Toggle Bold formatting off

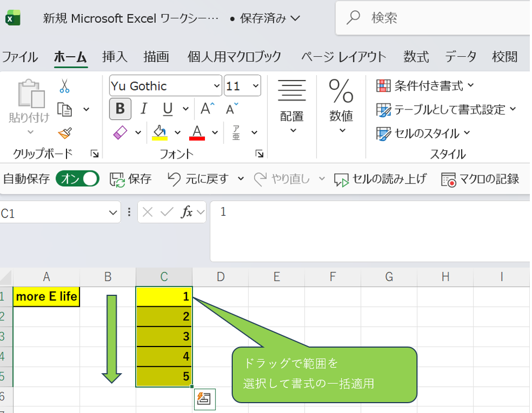click(120, 109)
